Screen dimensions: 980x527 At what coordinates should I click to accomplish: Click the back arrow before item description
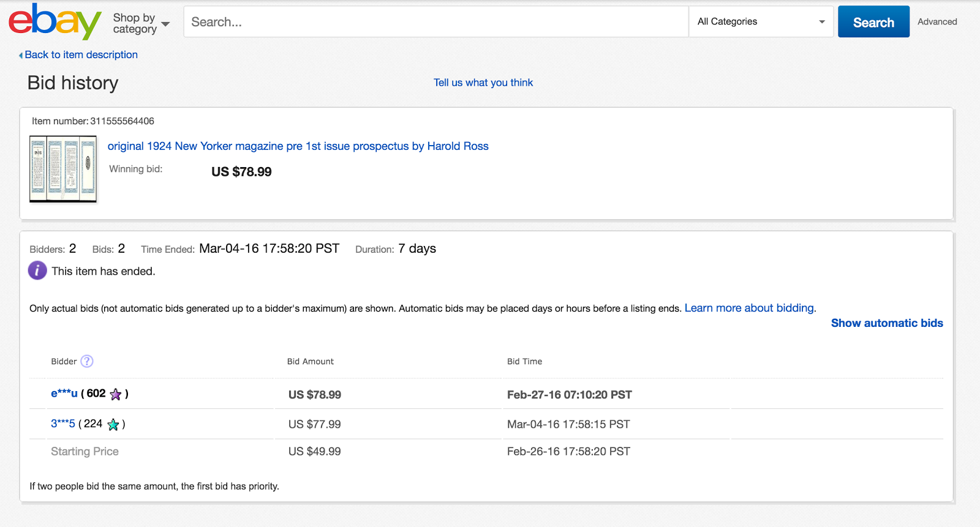[x=21, y=55]
